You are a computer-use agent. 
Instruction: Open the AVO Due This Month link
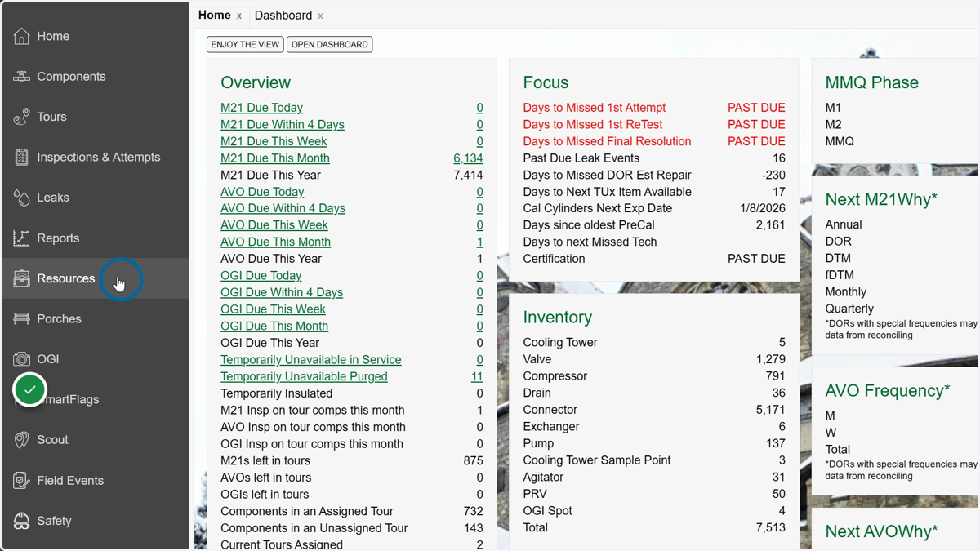[275, 242]
